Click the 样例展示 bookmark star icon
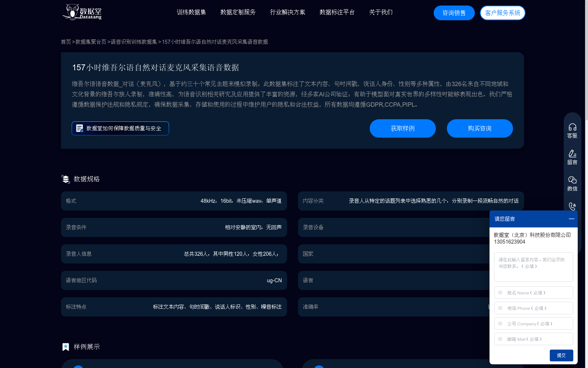 (65, 347)
